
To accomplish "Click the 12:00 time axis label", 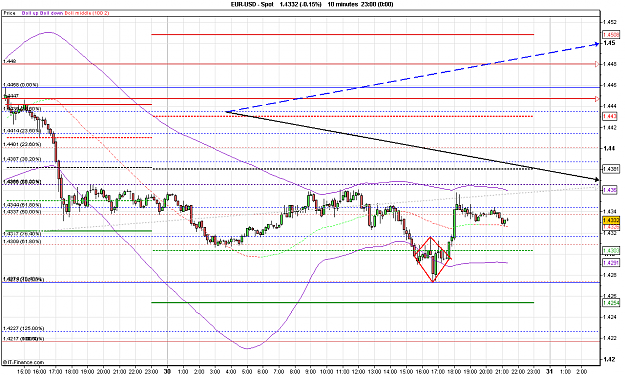I will pyautogui.click(x=358, y=371).
